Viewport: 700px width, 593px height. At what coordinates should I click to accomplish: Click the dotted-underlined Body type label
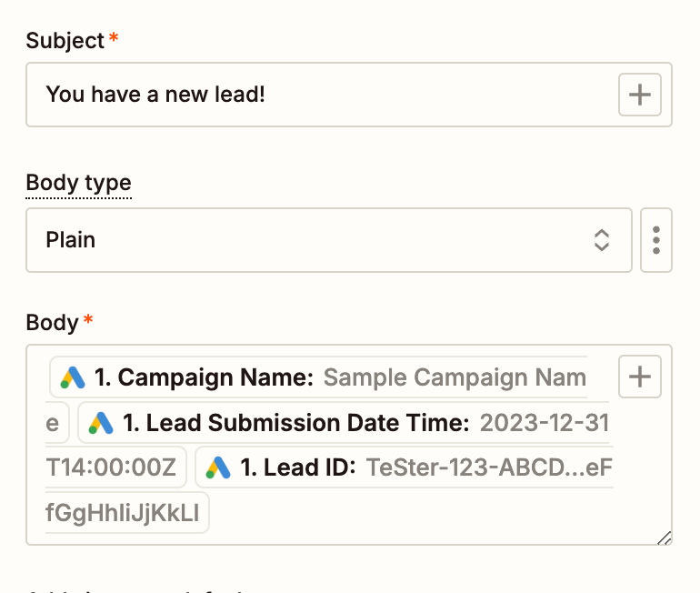coord(78,183)
